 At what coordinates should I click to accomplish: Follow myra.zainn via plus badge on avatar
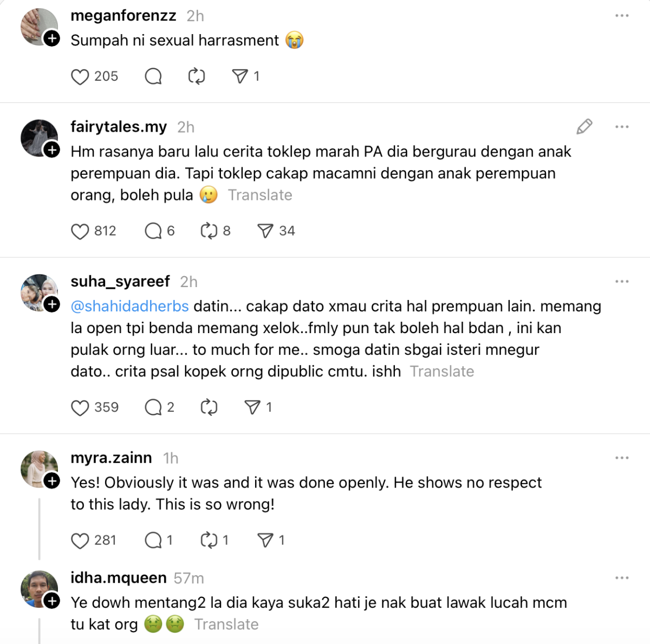(x=52, y=480)
